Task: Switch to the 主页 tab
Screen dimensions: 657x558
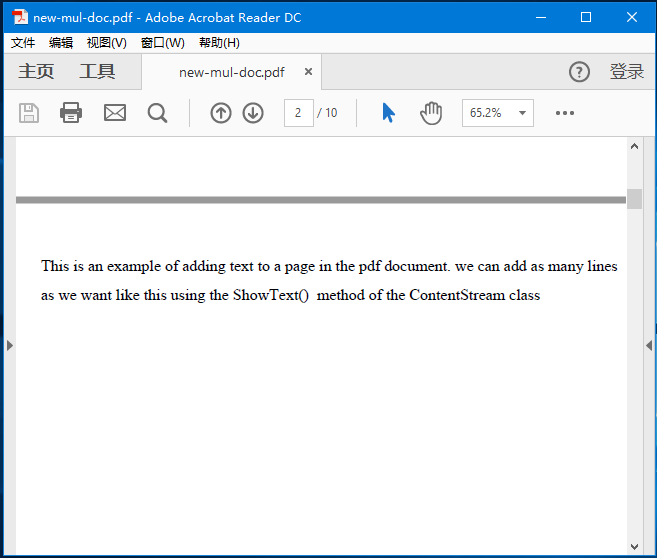Action: [x=36, y=71]
